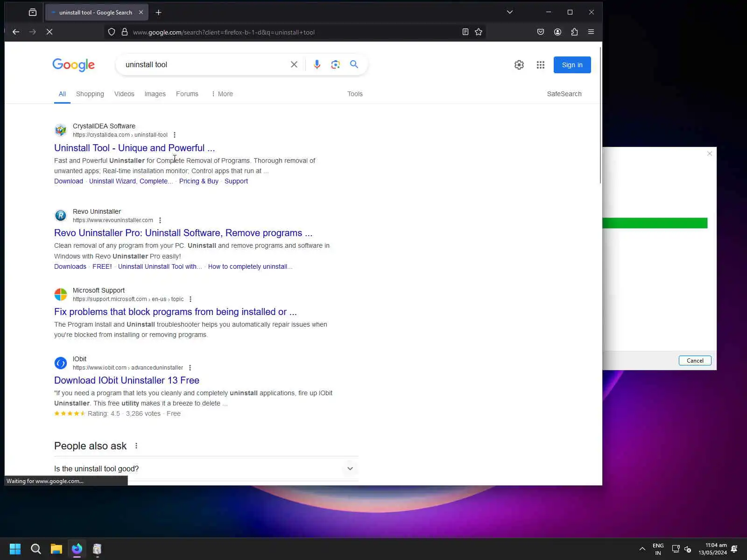
Task: Open the extensions puzzle icon
Action: (x=574, y=32)
